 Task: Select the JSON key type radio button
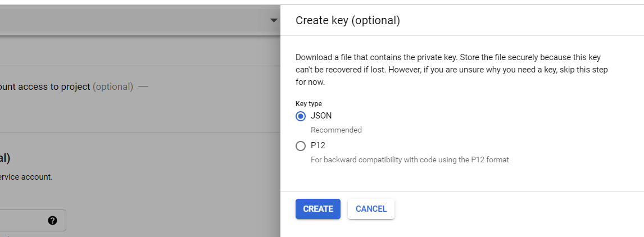click(x=301, y=116)
